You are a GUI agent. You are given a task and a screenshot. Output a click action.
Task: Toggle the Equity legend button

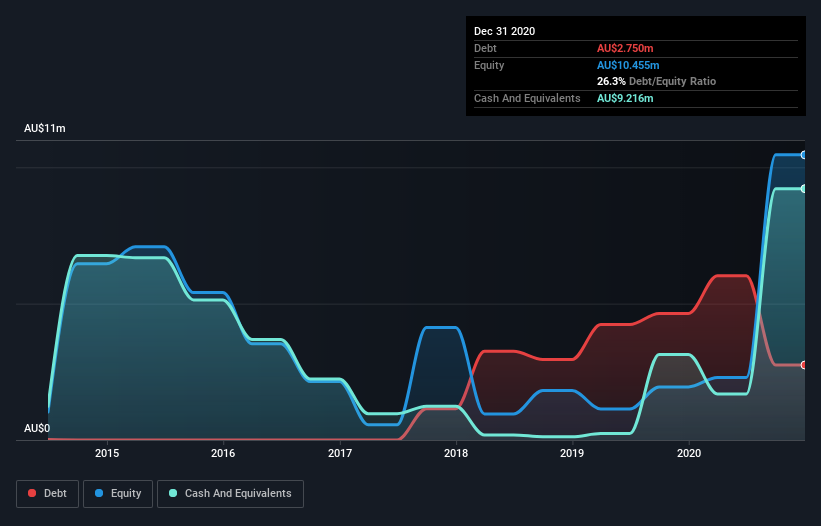118,494
